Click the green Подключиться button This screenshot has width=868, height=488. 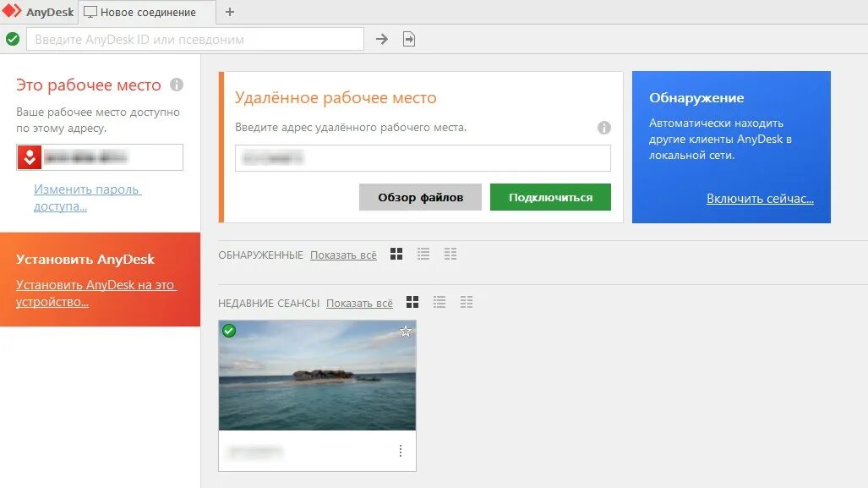pos(550,197)
